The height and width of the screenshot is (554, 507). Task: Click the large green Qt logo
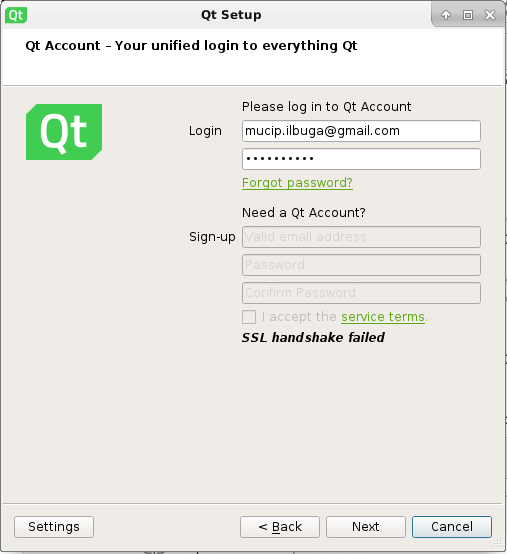64,132
